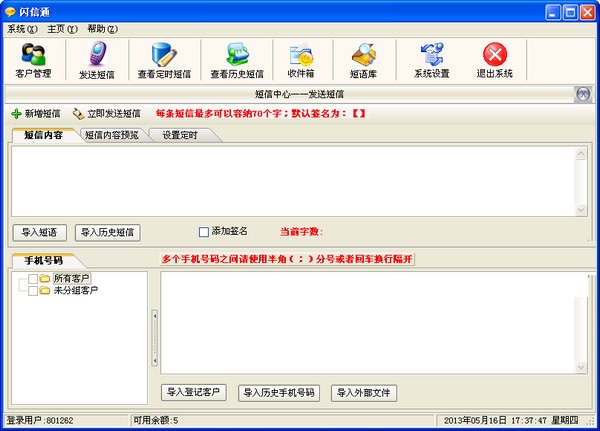Click the 导入短语 button

(x=39, y=232)
